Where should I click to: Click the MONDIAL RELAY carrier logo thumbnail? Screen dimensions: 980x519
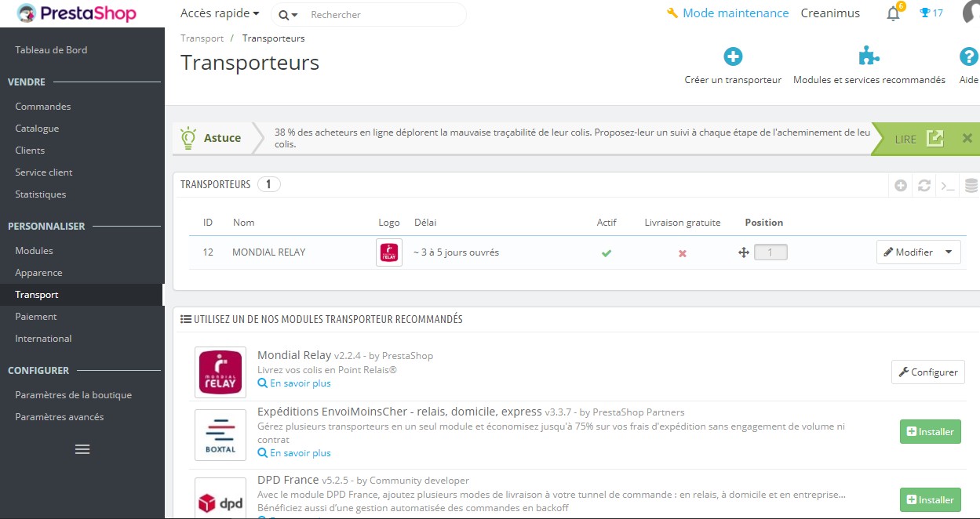coord(389,252)
